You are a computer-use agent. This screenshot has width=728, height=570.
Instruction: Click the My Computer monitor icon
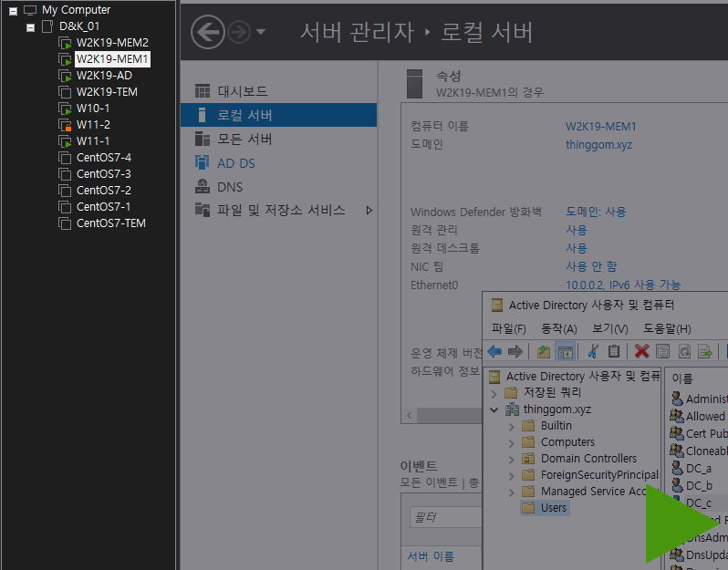click(30, 10)
